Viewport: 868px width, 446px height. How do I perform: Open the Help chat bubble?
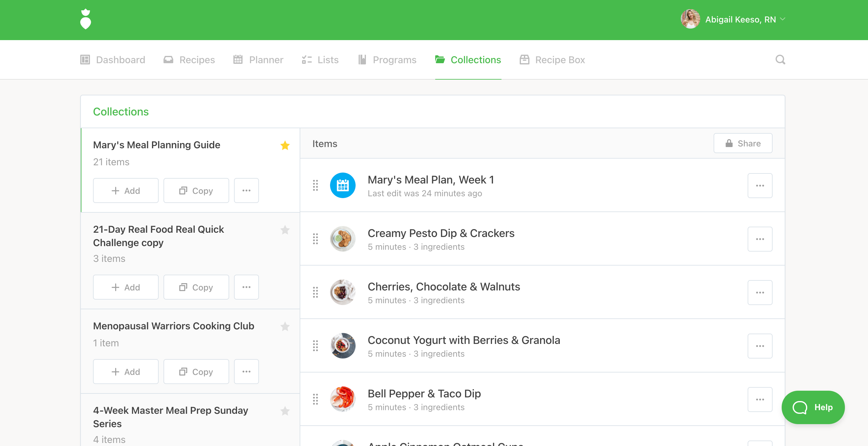click(813, 407)
